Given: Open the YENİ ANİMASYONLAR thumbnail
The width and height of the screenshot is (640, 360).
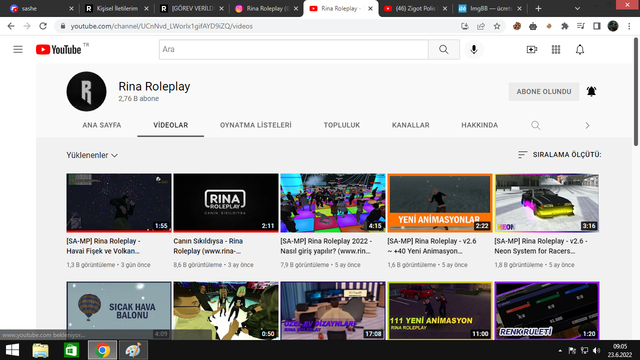Looking at the screenshot, I should point(440,203).
